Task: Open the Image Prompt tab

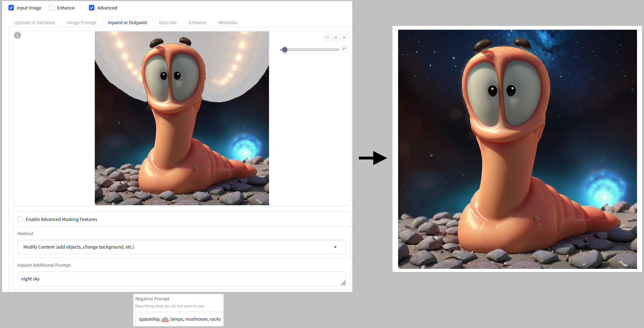Action: [82, 22]
